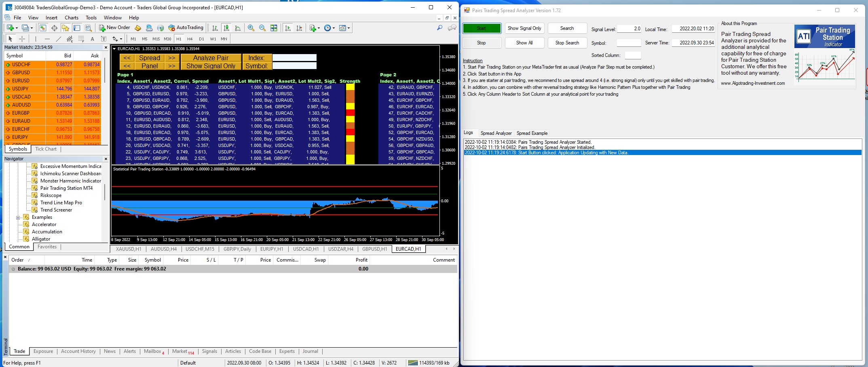
Task: Open the Indicators dropdown arrow
Action: [319, 28]
